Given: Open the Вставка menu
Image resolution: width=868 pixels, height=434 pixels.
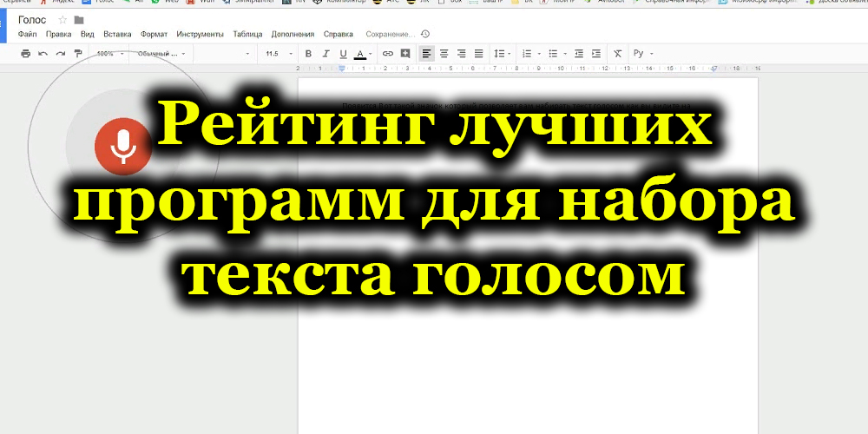Looking at the screenshot, I should 117,34.
